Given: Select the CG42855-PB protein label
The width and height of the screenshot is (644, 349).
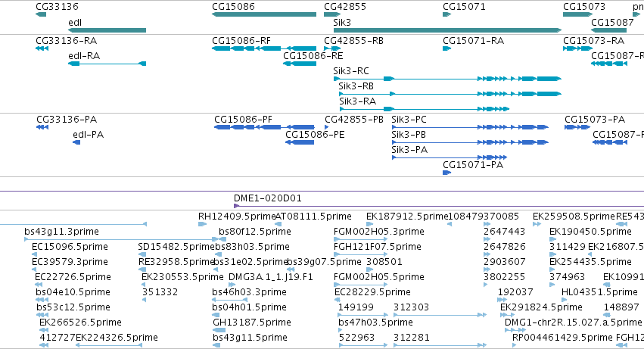Looking at the screenshot, I should 354,120.
